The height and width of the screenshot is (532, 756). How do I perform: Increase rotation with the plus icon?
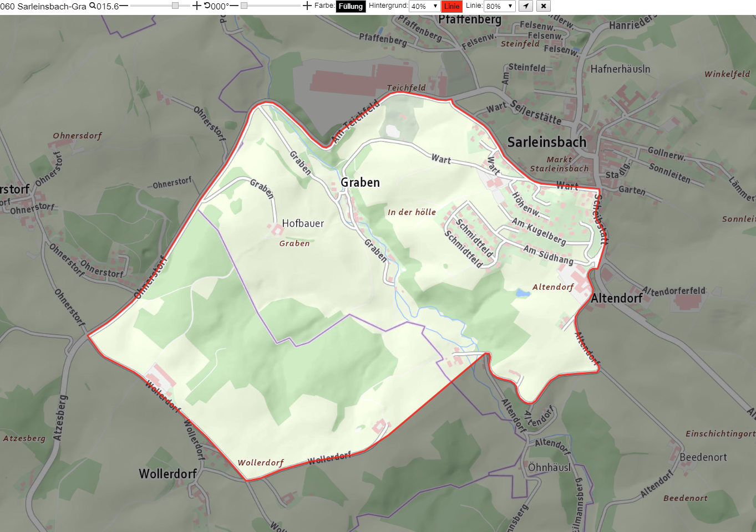click(307, 6)
